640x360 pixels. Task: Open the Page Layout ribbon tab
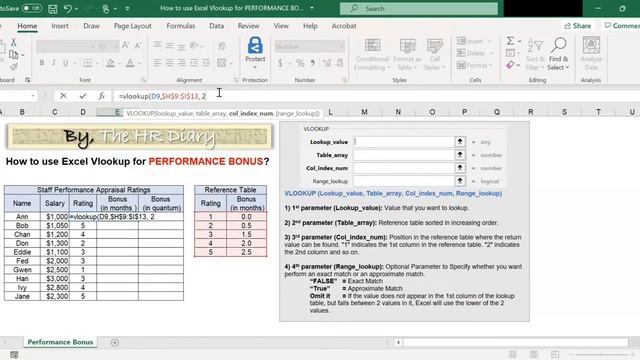[x=133, y=26]
